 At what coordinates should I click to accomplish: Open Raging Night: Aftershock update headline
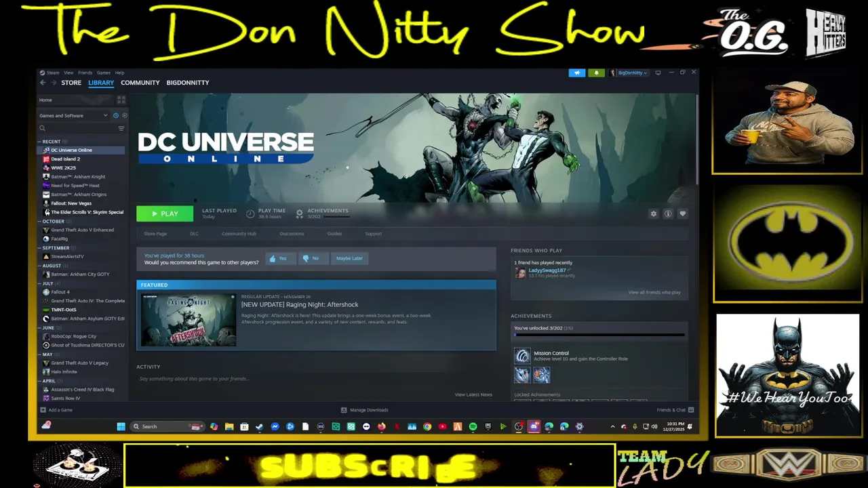click(300, 305)
